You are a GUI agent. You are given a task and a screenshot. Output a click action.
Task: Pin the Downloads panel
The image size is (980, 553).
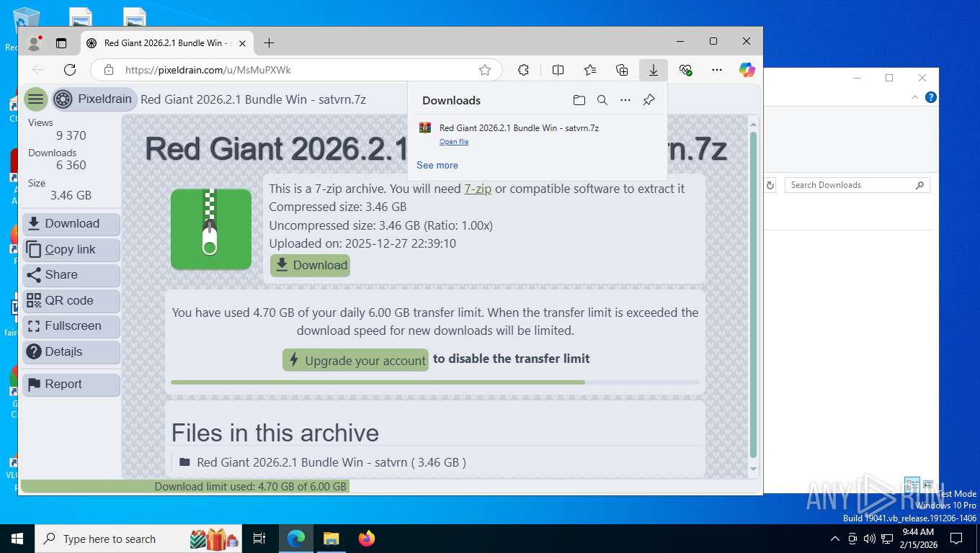[649, 100]
